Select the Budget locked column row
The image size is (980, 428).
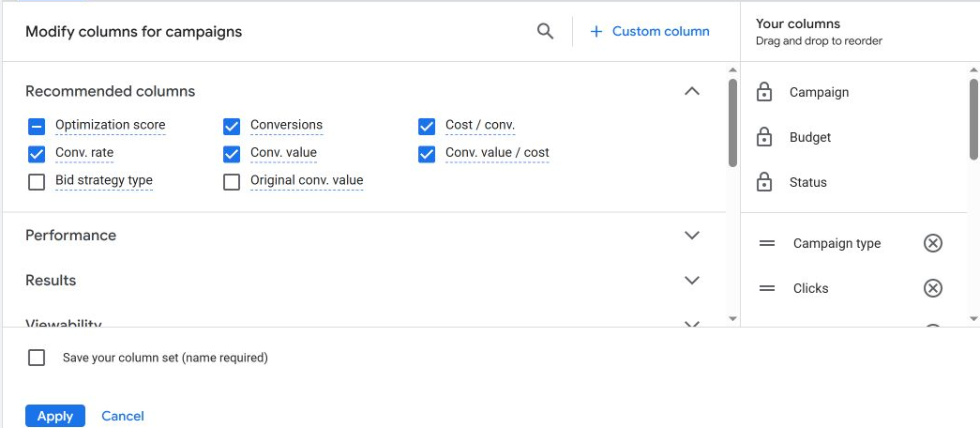click(854, 137)
